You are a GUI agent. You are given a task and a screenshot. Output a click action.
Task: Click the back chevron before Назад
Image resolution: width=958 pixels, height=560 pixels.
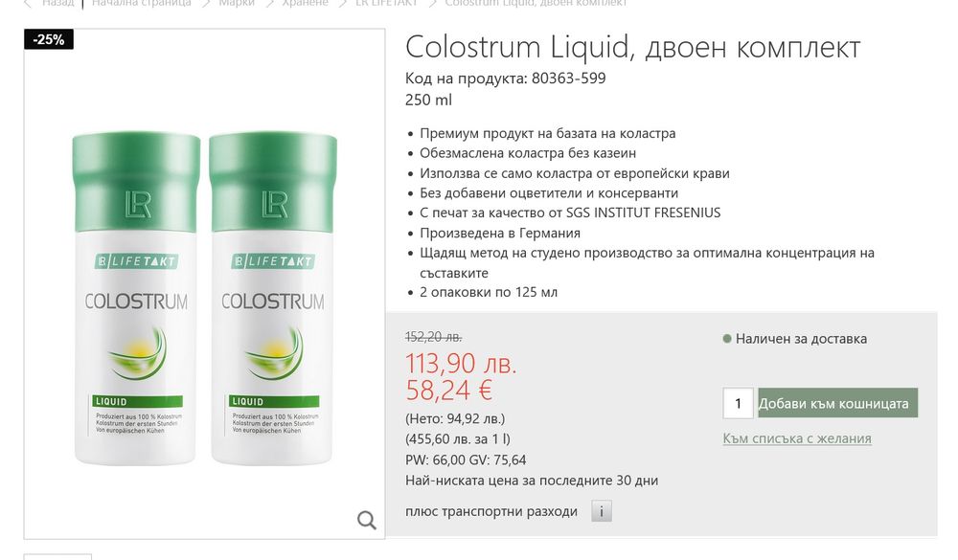coord(28,3)
